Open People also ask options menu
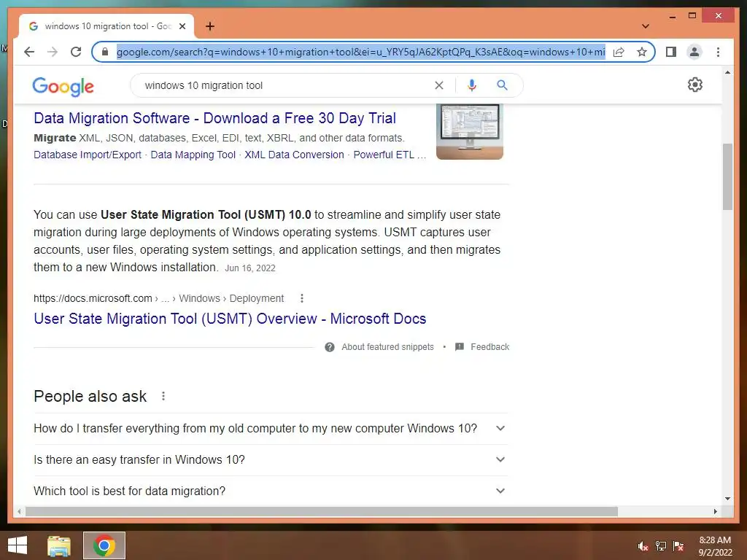 (163, 396)
